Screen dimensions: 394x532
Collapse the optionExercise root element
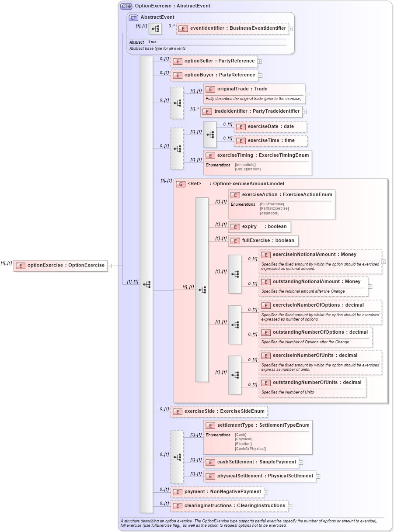click(x=109, y=265)
